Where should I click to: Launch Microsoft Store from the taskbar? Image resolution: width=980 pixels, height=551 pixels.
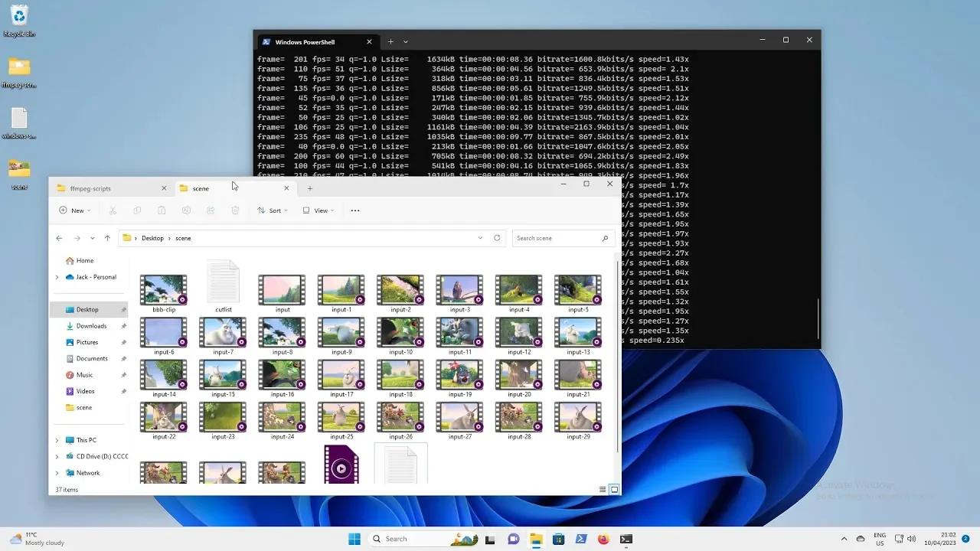[558, 539]
